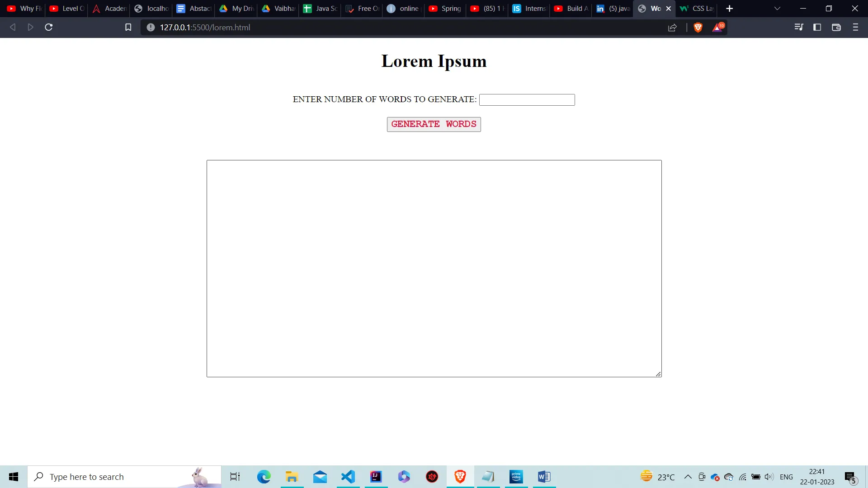Image resolution: width=868 pixels, height=488 pixels.
Task: Open the media playlist icon
Action: coord(799,27)
